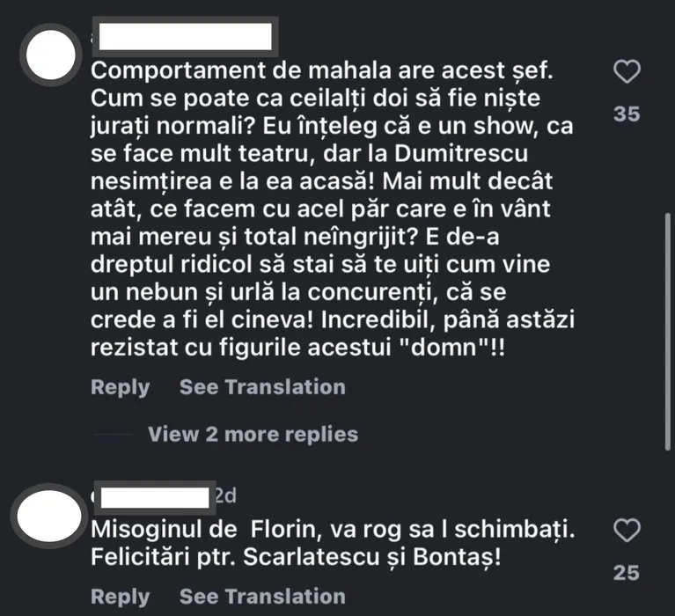Click the 25 likes count

[x=626, y=573]
